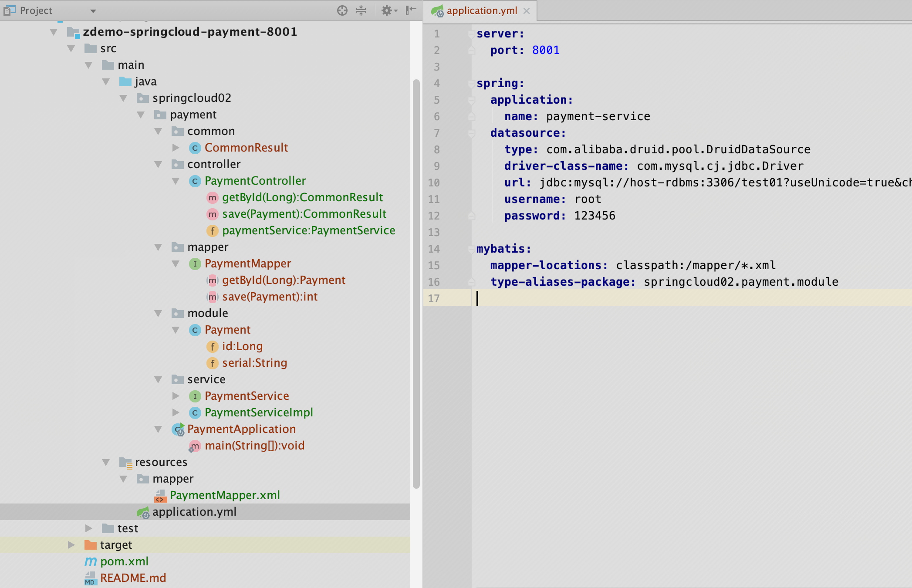Click the PaymentMapper.xml file icon

click(x=160, y=496)
